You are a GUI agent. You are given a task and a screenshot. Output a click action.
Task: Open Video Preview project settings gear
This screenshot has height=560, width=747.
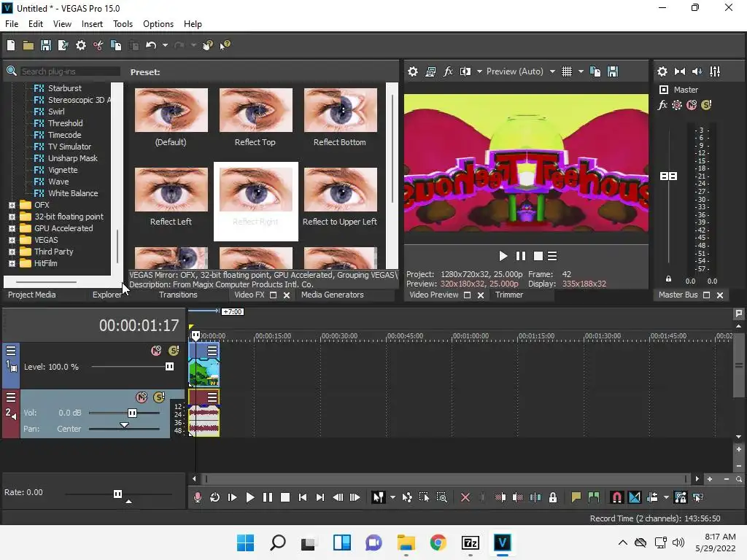coord(413,71)
